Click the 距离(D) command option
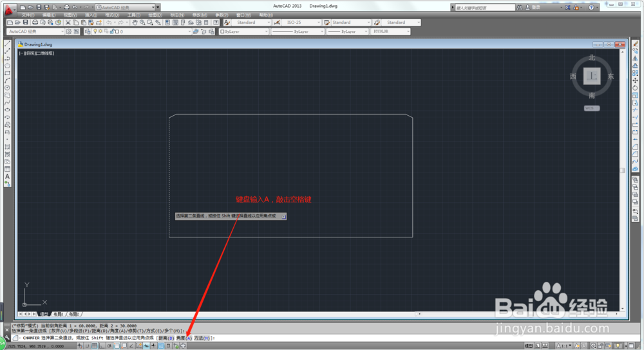The image size is (644, 350). (x=166, y=338)
